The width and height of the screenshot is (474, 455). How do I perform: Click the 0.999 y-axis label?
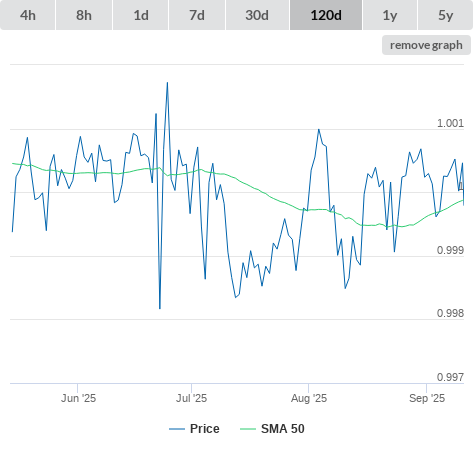450,250
